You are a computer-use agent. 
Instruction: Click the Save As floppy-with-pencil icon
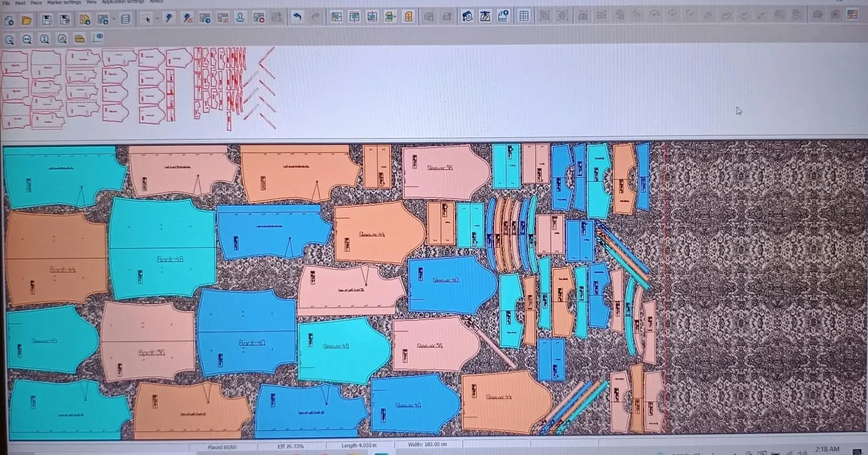click(x=65, y=20)
